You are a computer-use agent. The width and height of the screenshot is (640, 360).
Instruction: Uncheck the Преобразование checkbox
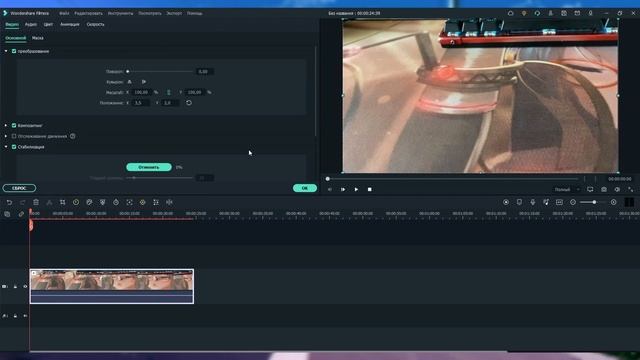[x=14, y=51]
